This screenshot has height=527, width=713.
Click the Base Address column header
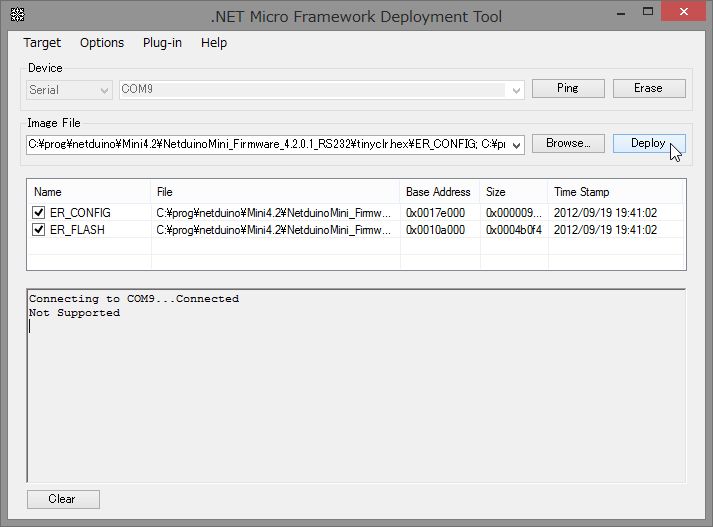point(439,192)
